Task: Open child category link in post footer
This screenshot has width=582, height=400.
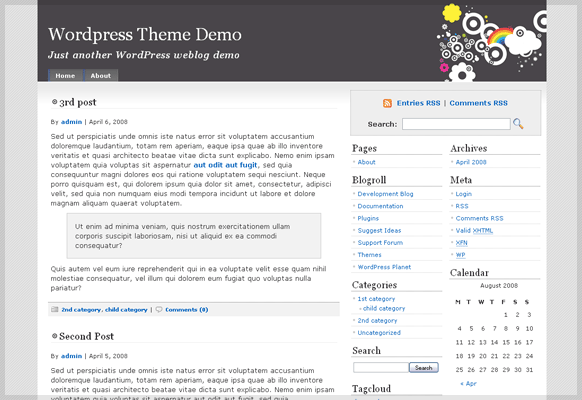Action: 126,309
